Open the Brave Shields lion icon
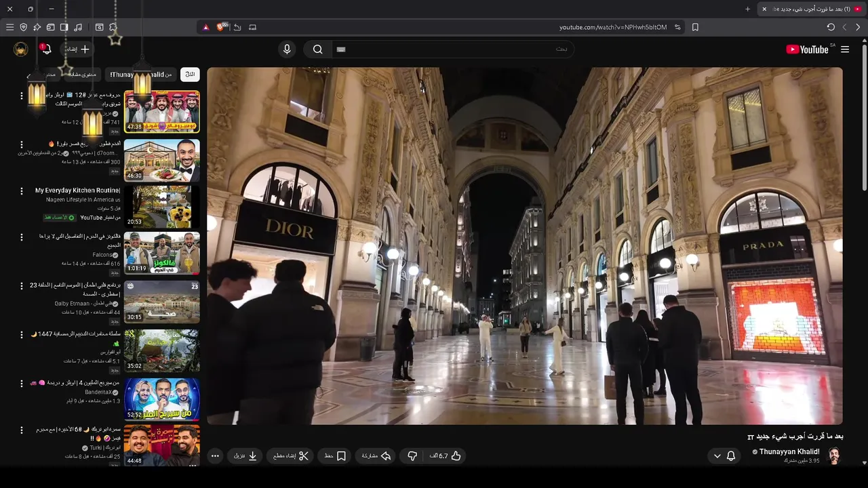The height and width of the screenshot is (488, 868). (220, 27)
